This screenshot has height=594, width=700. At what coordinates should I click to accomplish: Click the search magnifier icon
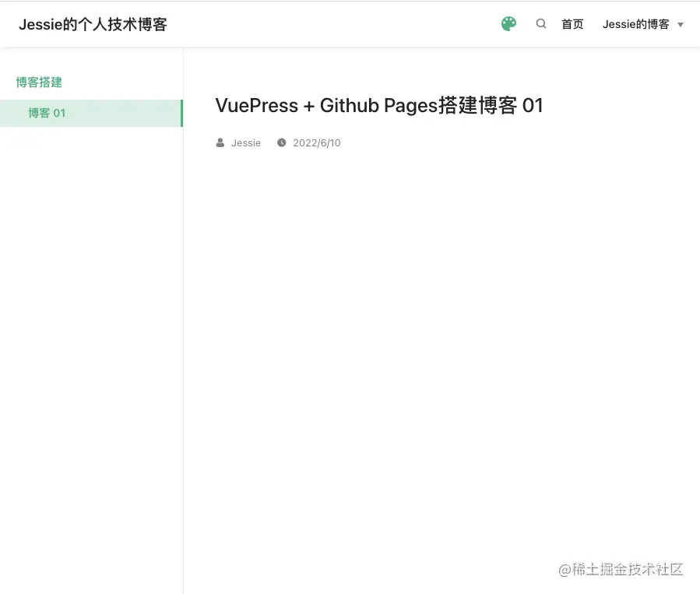point(540,23)
